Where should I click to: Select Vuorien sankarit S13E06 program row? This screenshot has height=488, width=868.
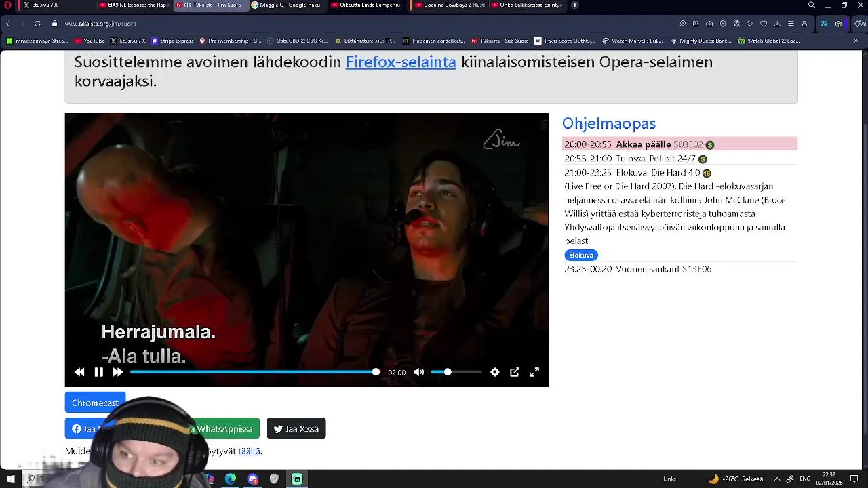click(679, 269)
